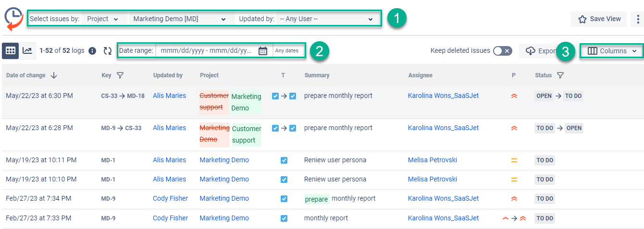
Task: Open the Columns menu
Action: (612, 51)
